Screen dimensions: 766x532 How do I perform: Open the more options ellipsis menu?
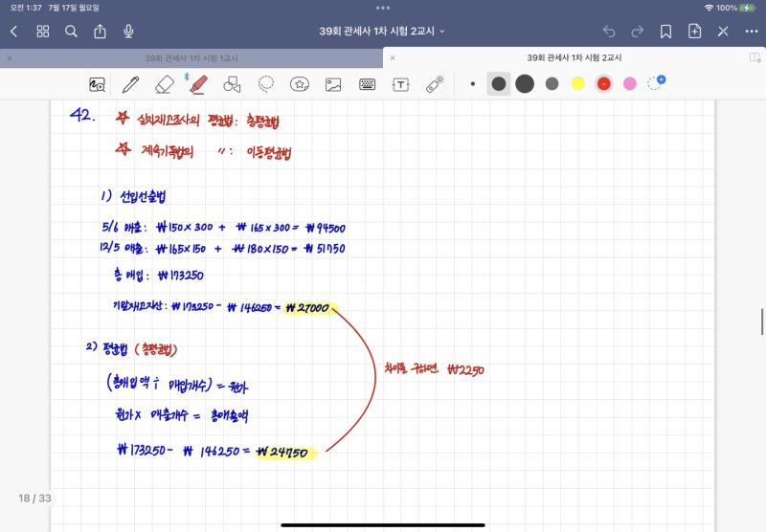click(752, 32)
